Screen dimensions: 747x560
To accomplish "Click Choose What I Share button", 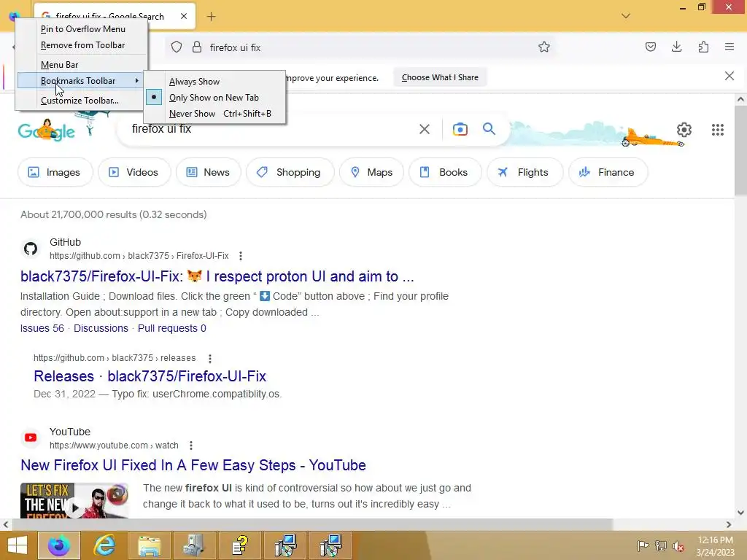I will click(440, 77).
